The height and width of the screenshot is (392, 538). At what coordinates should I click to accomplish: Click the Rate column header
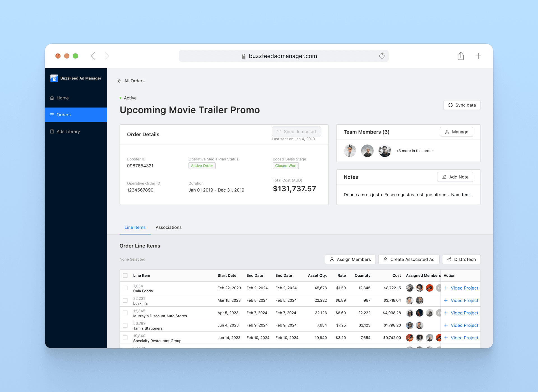(342, 276)
